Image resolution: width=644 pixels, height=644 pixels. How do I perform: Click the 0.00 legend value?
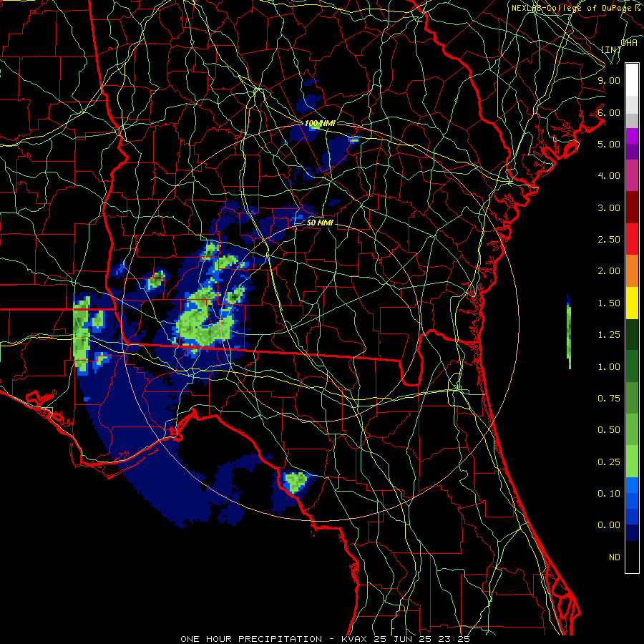pyautogui.click(x=609, y=525)
